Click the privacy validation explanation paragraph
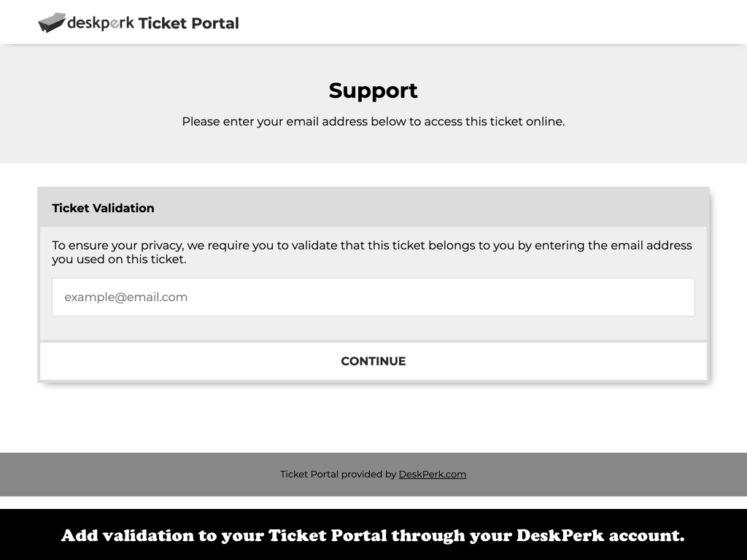The height and width of the screenshot is (560, 747). (x=371, y=252)
